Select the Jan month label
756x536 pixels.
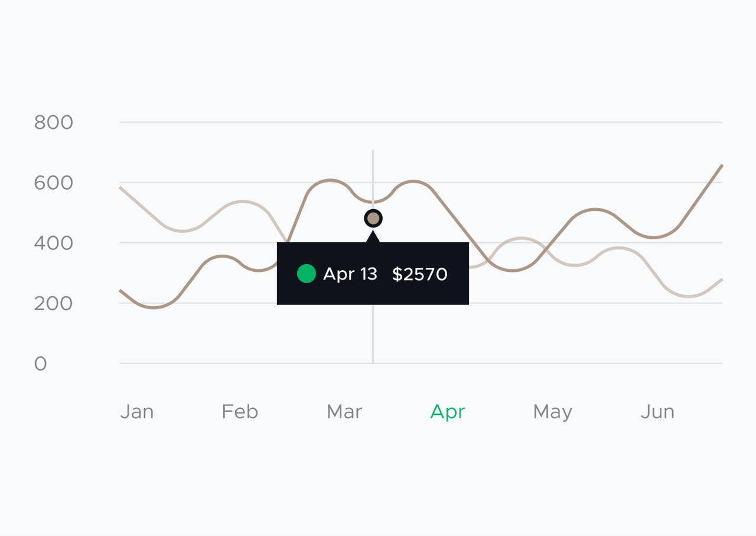click(x=137, y=411)
